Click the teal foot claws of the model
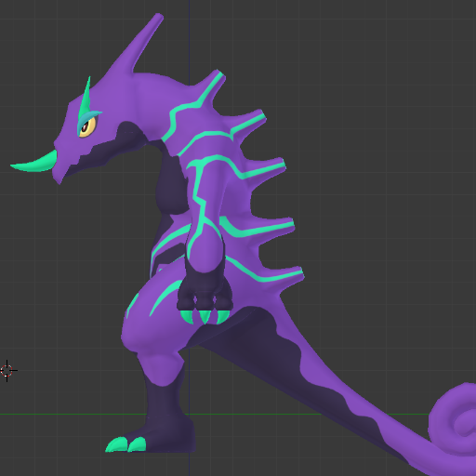 126,444
